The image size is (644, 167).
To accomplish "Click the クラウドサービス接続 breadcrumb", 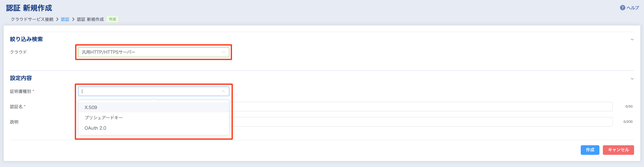I will click(32, 19).
